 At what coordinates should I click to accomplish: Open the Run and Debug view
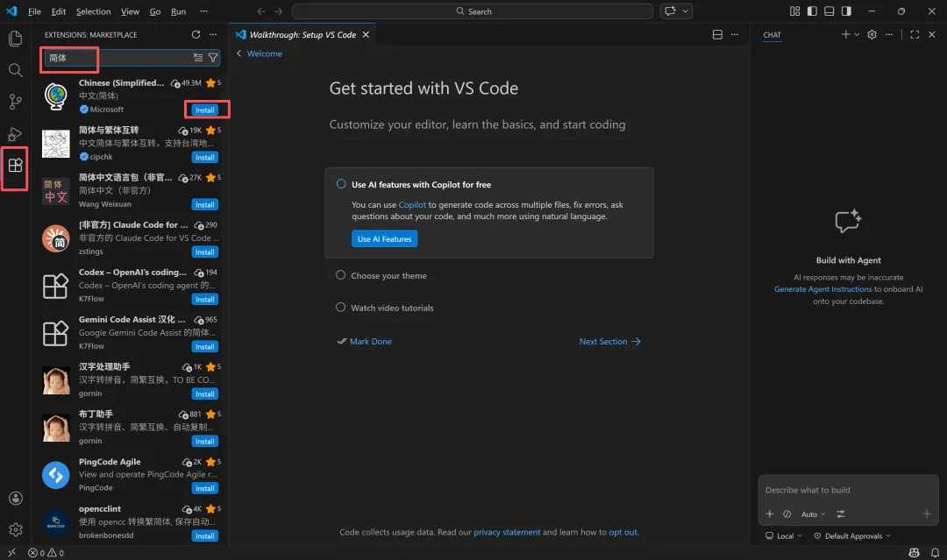[15, 133]
